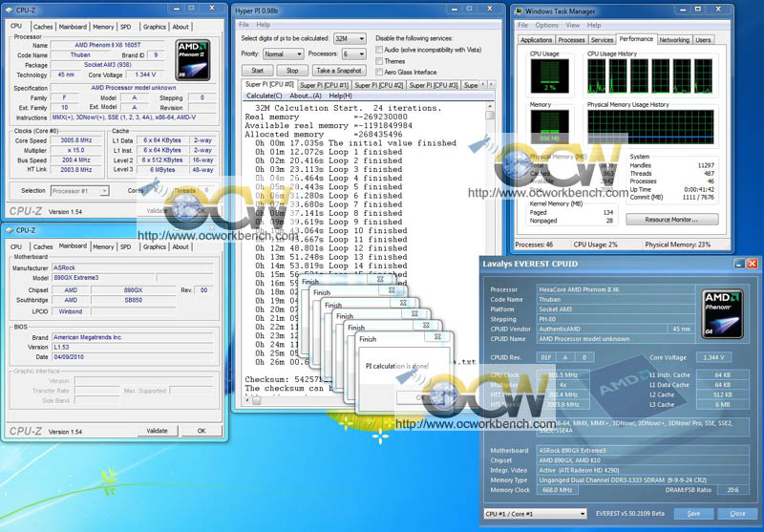Image resolution: width=764 pixels, height=532 pixels.
Task: Click Validate in lower CPU-Z window
Action: click(157, 431)
